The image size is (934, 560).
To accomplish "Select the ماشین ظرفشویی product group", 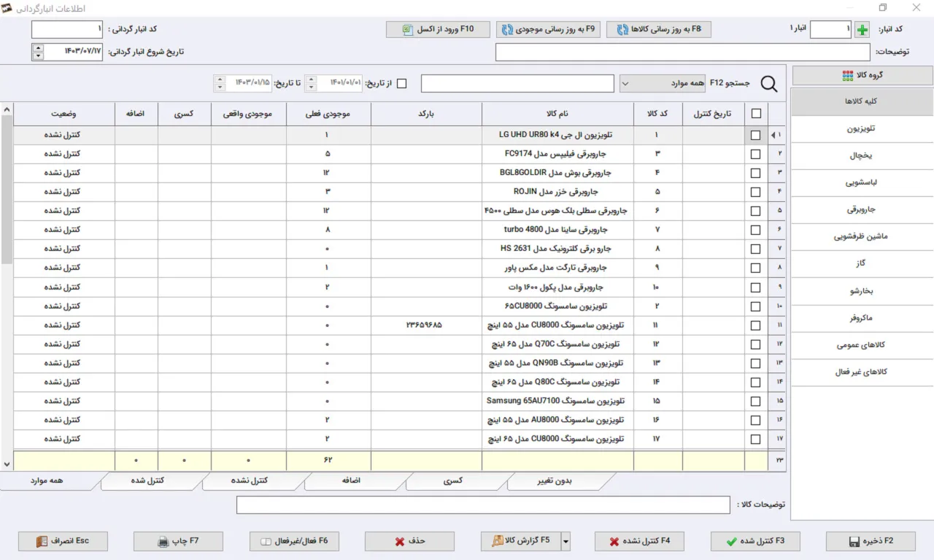I will tap(862, 237).
